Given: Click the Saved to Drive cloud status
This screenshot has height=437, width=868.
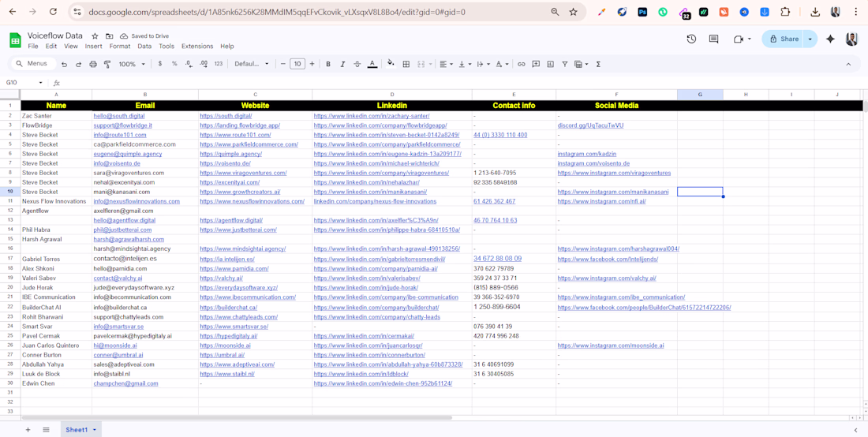Looking at the screenshot, I should (143, 35).
